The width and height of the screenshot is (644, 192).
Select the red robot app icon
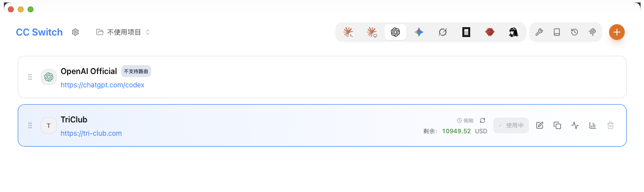(489, 33)
